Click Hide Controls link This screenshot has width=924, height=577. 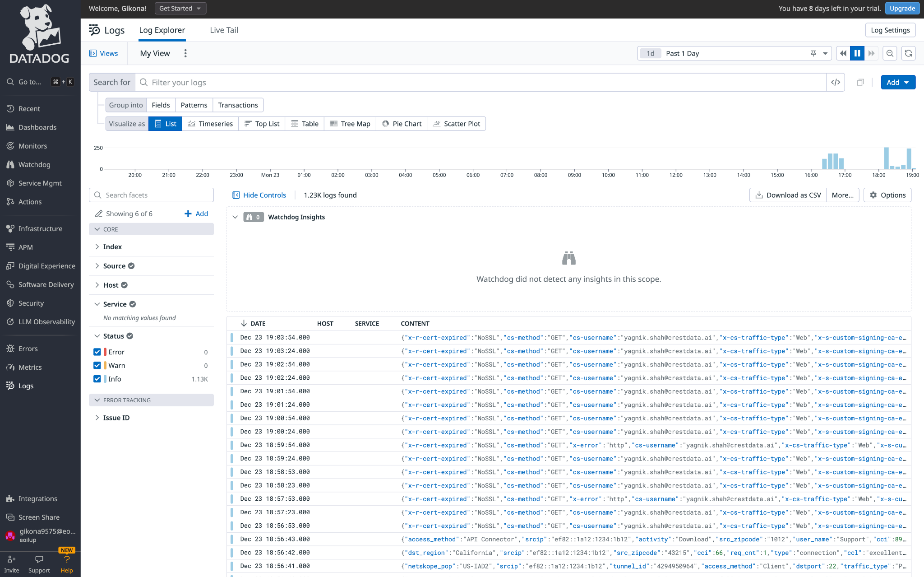pos(259,195)
